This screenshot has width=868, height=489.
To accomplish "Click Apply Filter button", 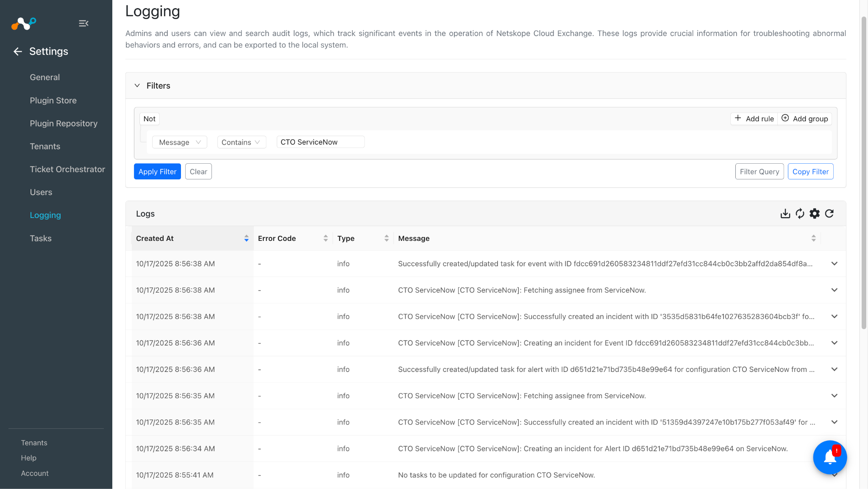I will click(157, 171).
